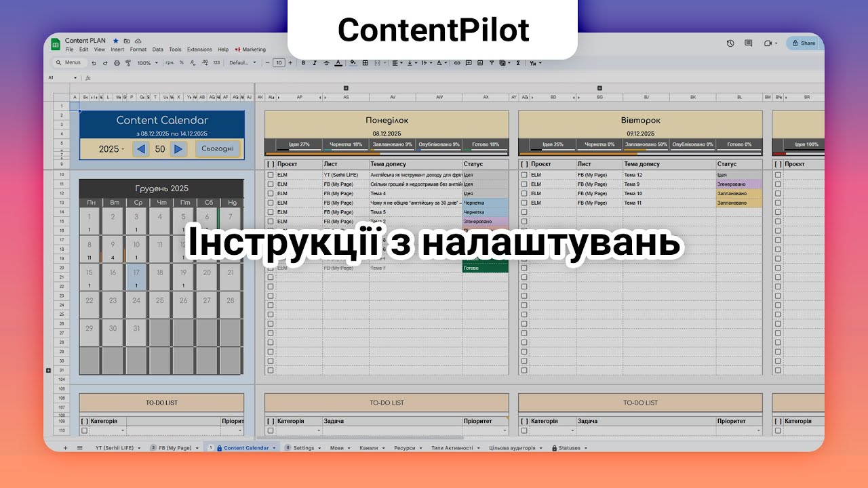Switch to the Statuses sheet tab
The height and width of the screenshot is (488, 868).
click(x=570, y=448)
